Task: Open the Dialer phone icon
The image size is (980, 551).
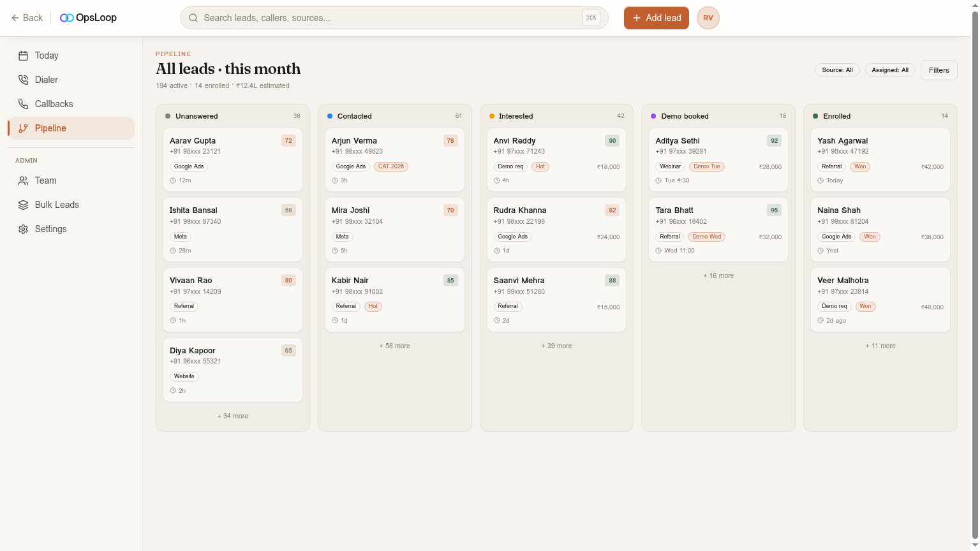Action: (23, 80)
